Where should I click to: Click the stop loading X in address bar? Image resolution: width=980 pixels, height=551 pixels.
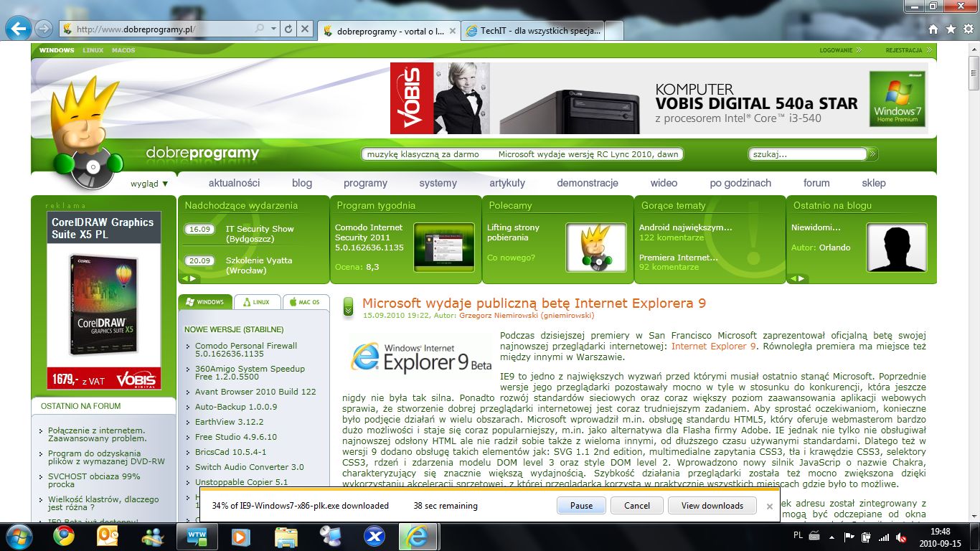(305, 29)
